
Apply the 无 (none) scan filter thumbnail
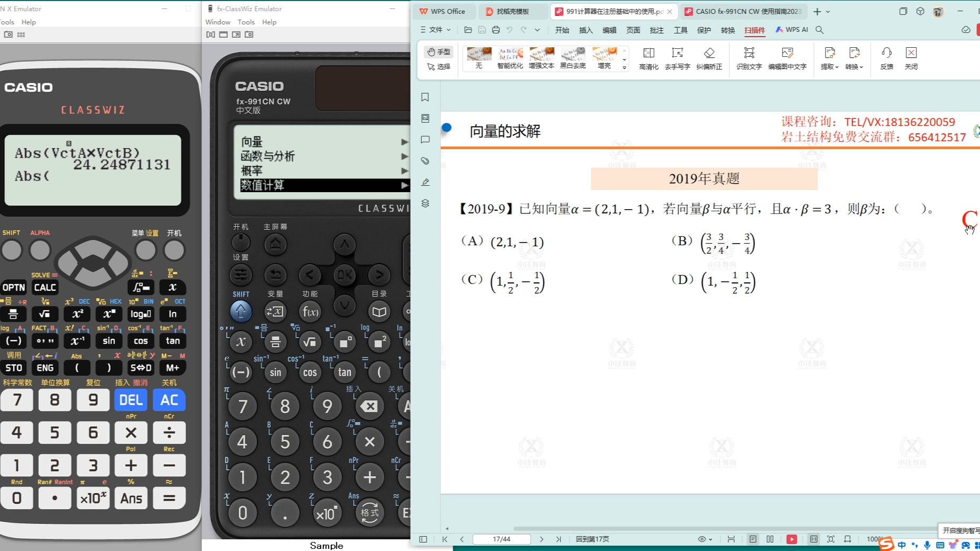tap(479, 58)
